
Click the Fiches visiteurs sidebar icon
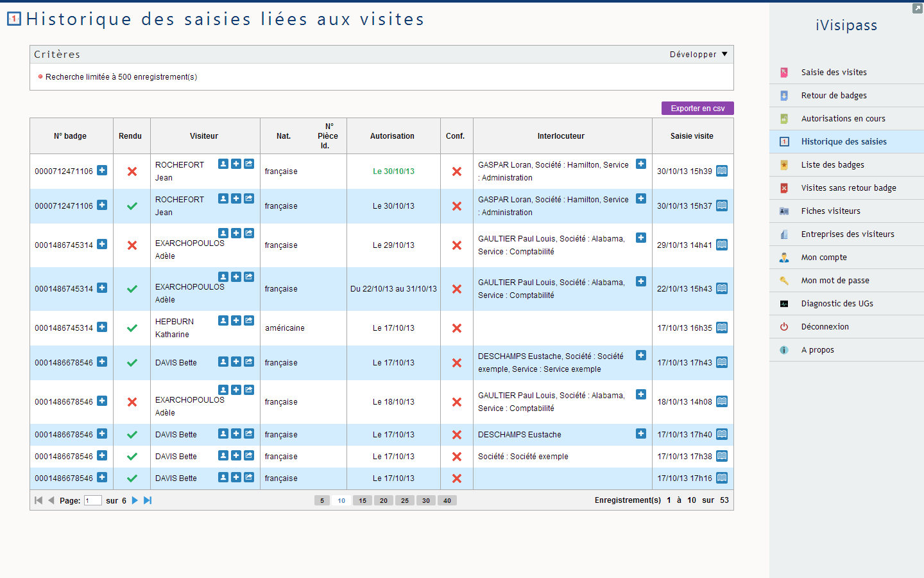(783, 211)
